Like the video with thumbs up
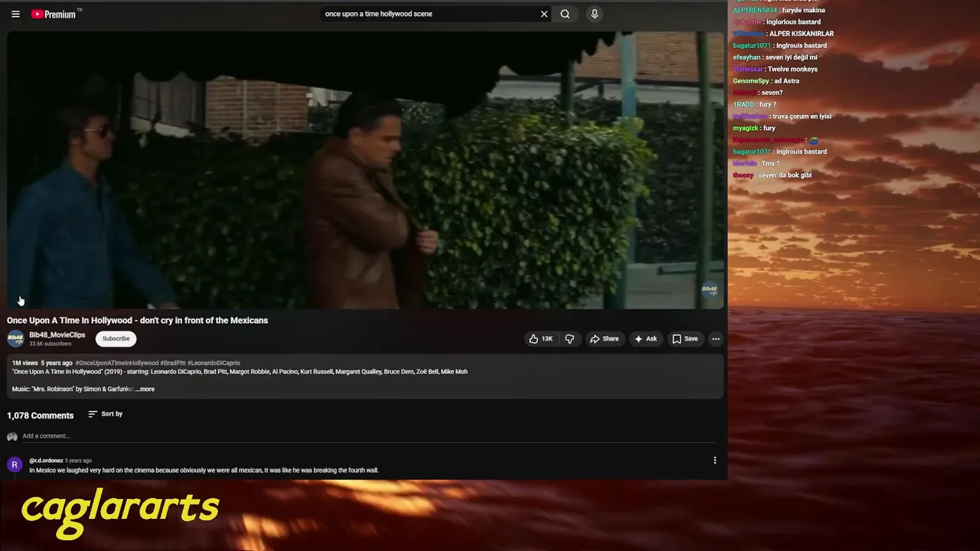Viewport: 980px width, 551px height. click(541, 339)
